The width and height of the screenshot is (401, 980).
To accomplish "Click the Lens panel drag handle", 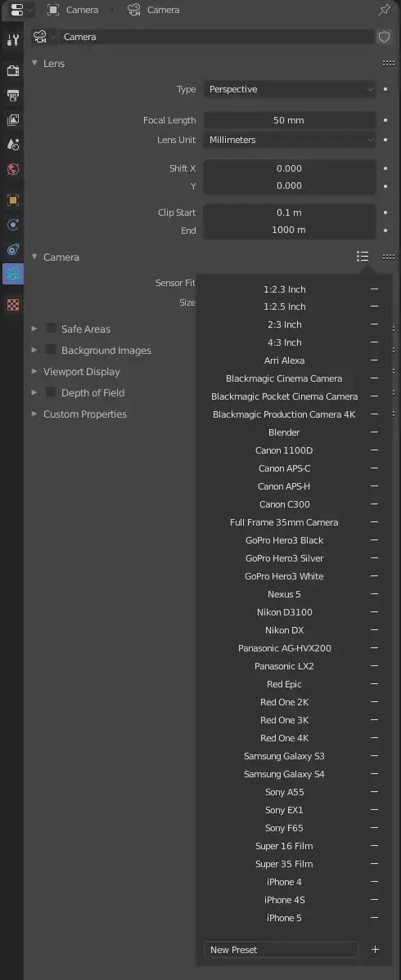I will [x=389, y=63].
